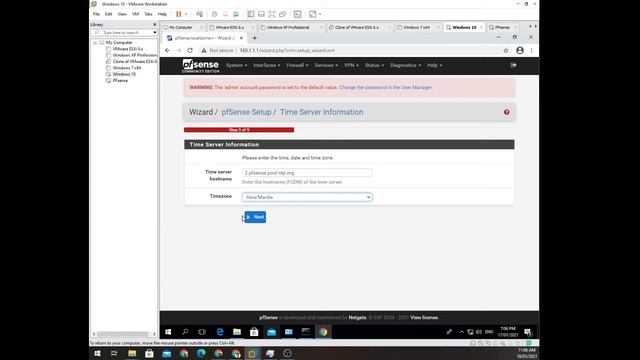Open the snapshot manager icon

point(236,14)
